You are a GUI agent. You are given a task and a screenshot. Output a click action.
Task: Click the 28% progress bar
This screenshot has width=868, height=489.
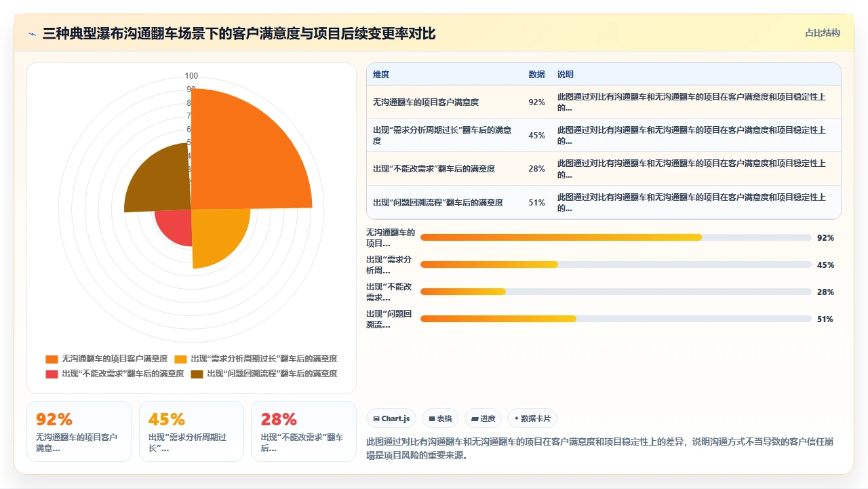[616, 292]
